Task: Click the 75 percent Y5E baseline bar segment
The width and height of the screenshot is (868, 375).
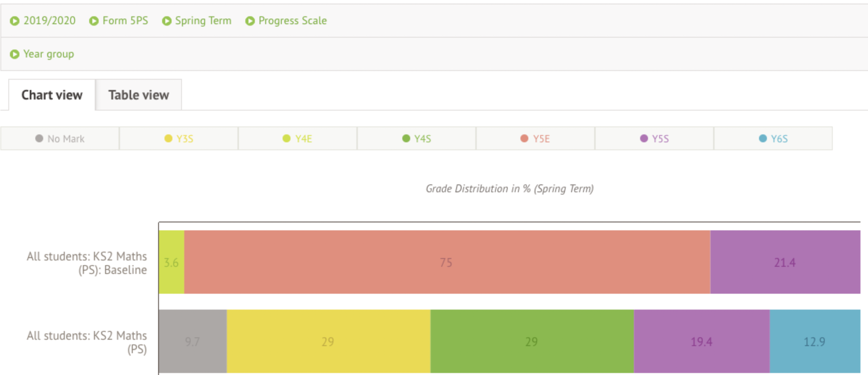Action: 446,262
